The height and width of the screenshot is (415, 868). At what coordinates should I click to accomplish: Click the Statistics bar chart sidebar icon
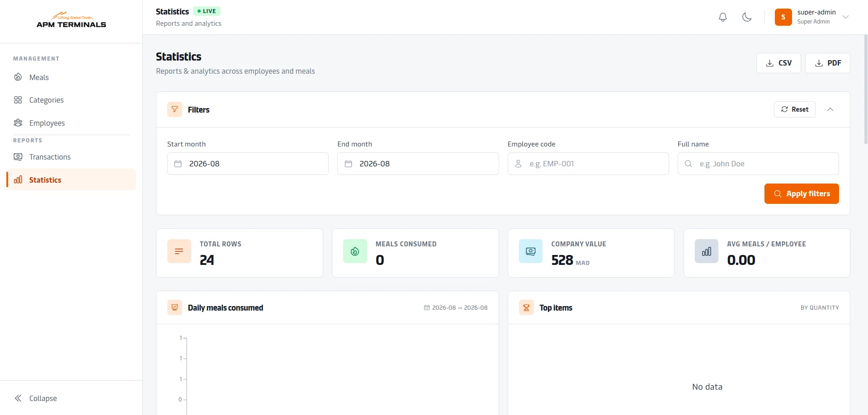pos(18,179)
